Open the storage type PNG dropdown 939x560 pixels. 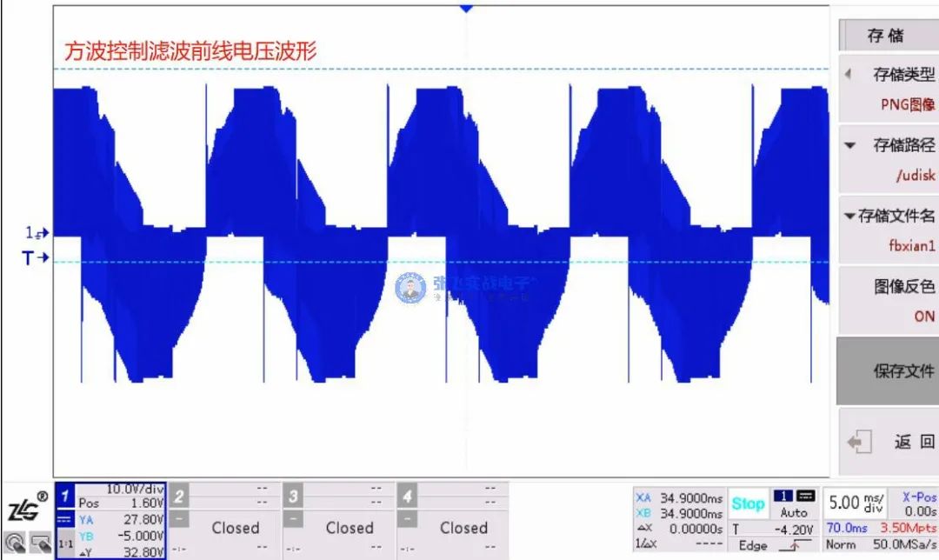click(888, 90)
